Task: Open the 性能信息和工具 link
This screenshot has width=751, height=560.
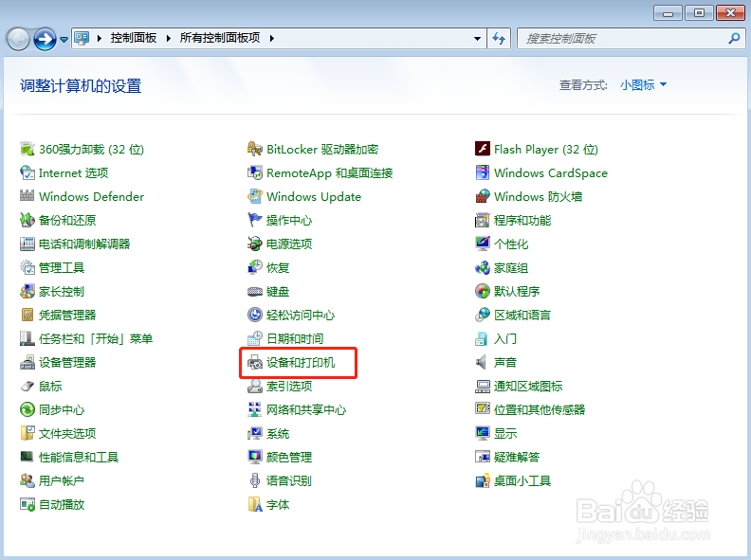Action: 79,457
